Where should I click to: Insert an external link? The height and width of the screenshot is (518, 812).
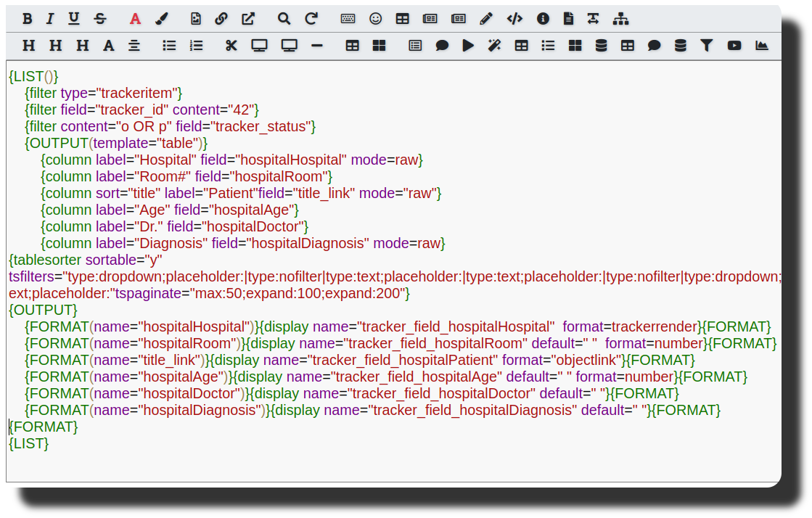[249, 19]
